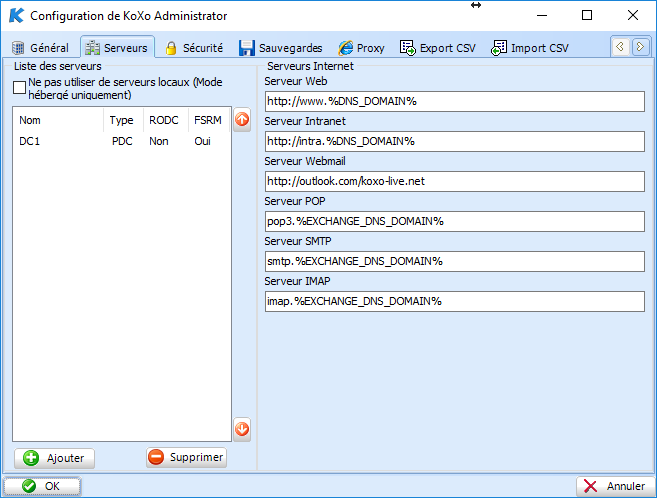
Task: Click the 'Oui' FSRM cell
Action: [x=202, y=141]
